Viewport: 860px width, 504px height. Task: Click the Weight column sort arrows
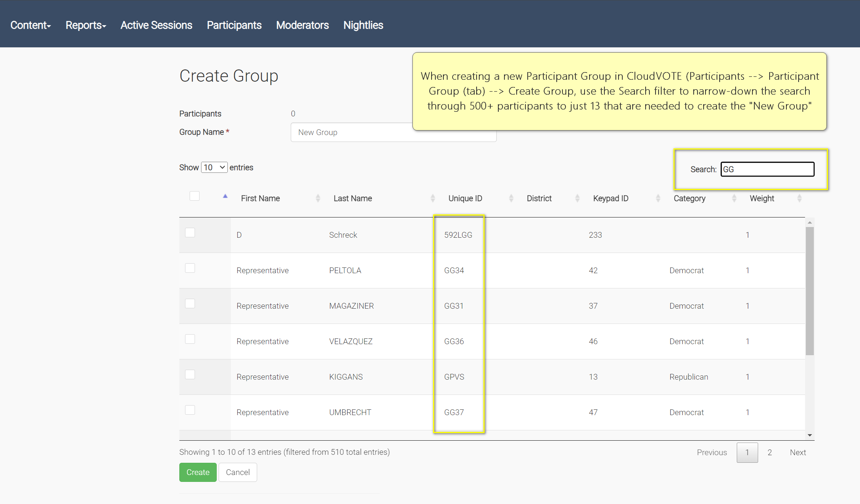click(x=799, y=198)
